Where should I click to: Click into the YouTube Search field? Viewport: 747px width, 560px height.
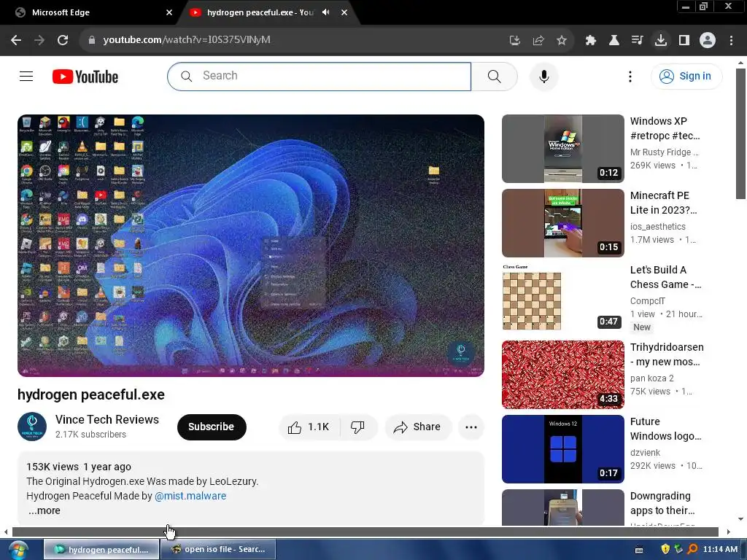(320, 76)
